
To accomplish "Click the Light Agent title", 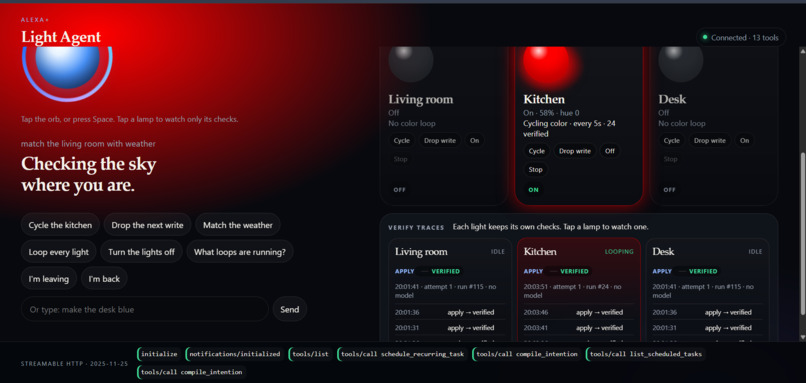I will pos(61,37).
